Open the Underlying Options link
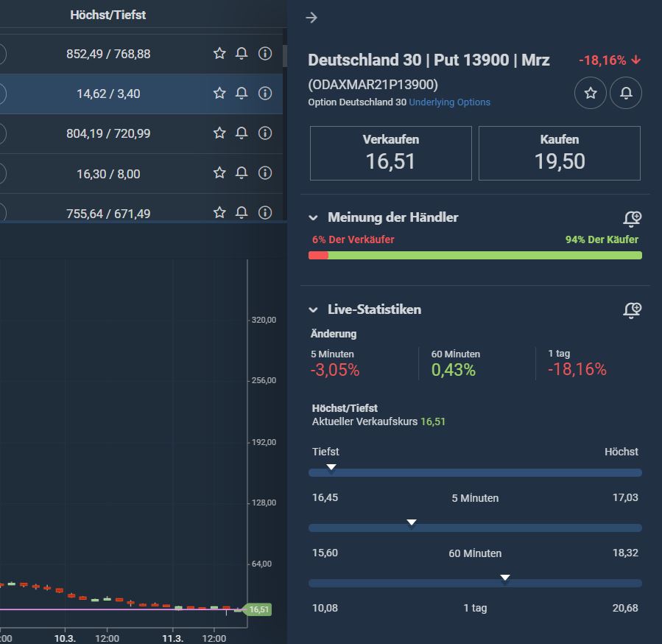662x644 pixels. point(449,102)
